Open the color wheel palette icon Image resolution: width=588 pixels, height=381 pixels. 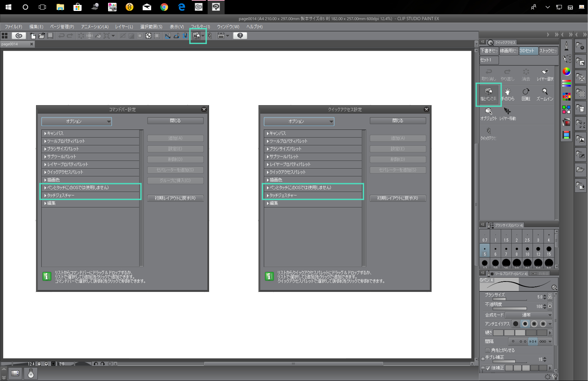click(x=566, y=72)
